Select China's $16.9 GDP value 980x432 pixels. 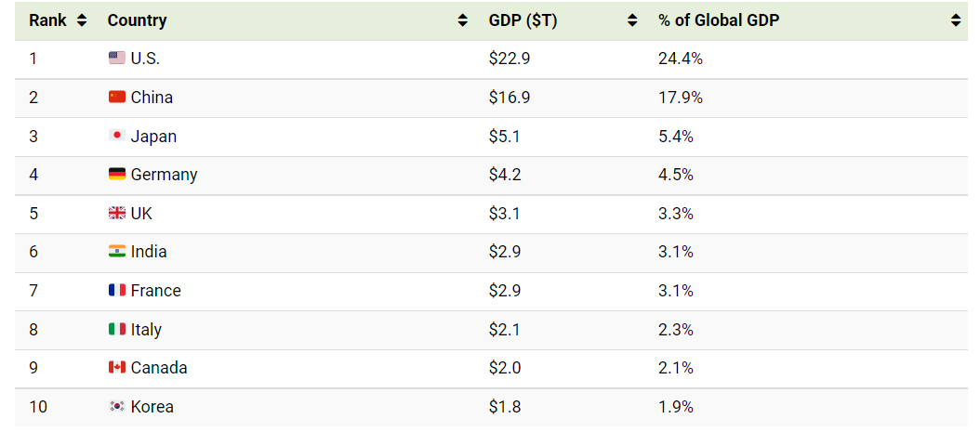pos(509,98)
